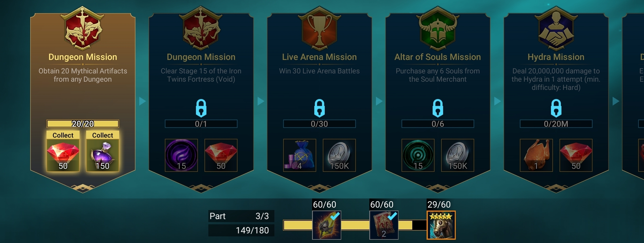Select the Live Arena trophy emblem
The image size is (644, 243).
319,29
